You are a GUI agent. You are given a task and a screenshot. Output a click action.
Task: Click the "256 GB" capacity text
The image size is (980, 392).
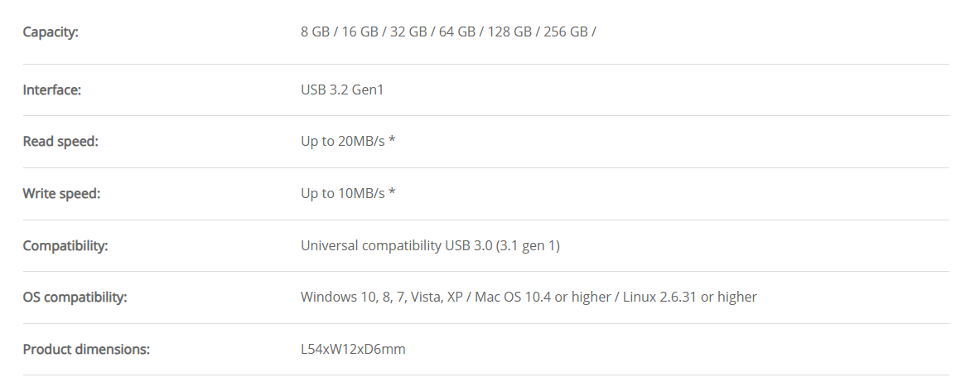(x=566, y=32)
